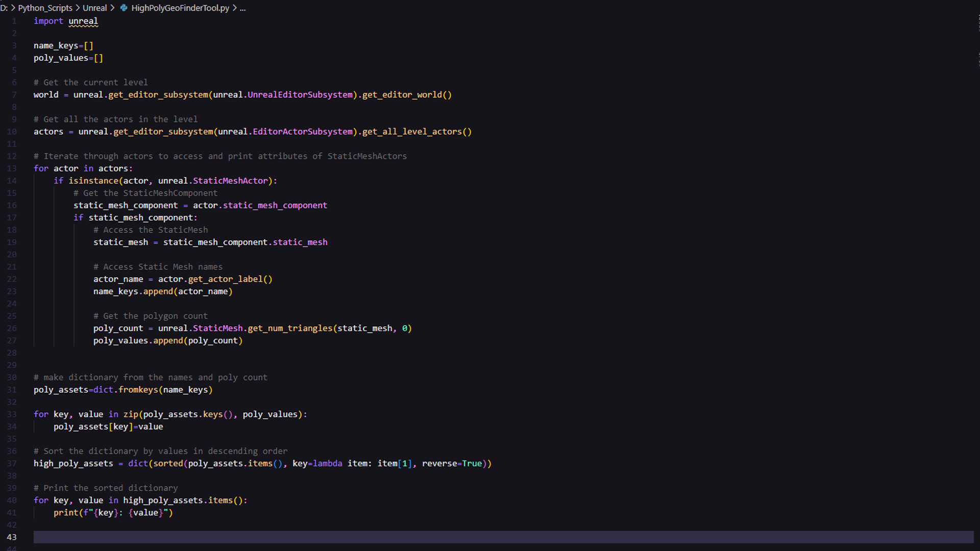
Task: Click 'StaticMeshActor' class name
Action: 230,181
